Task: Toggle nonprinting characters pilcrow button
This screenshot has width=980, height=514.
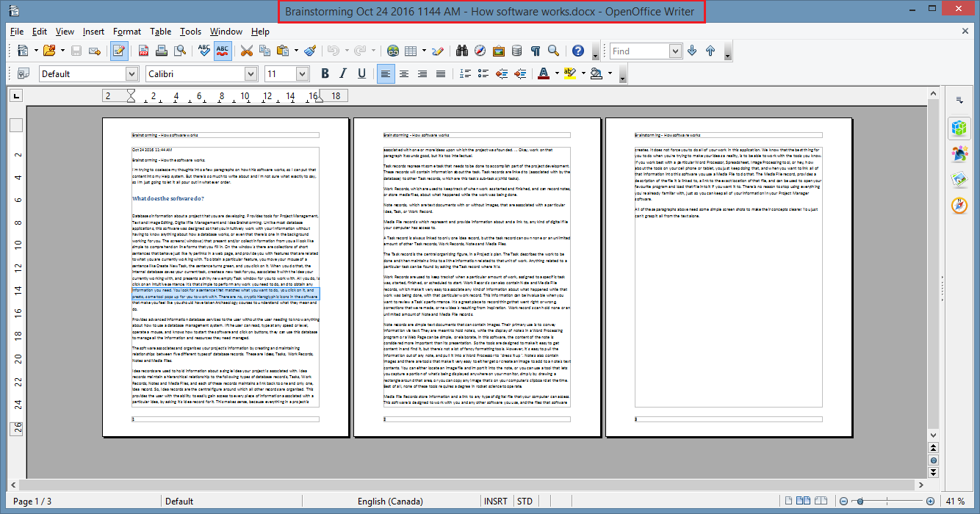Action: point(535,51)
